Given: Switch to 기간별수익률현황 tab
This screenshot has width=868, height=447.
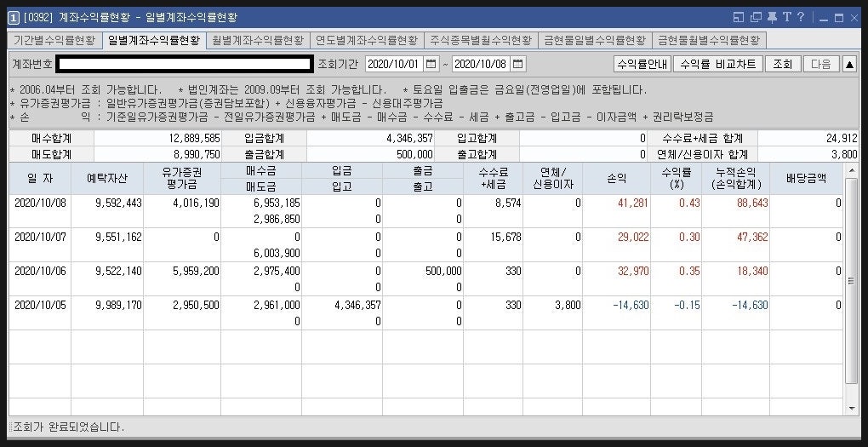Looking at the screenshot, I should pyautogui.click(x=54, y=40).
